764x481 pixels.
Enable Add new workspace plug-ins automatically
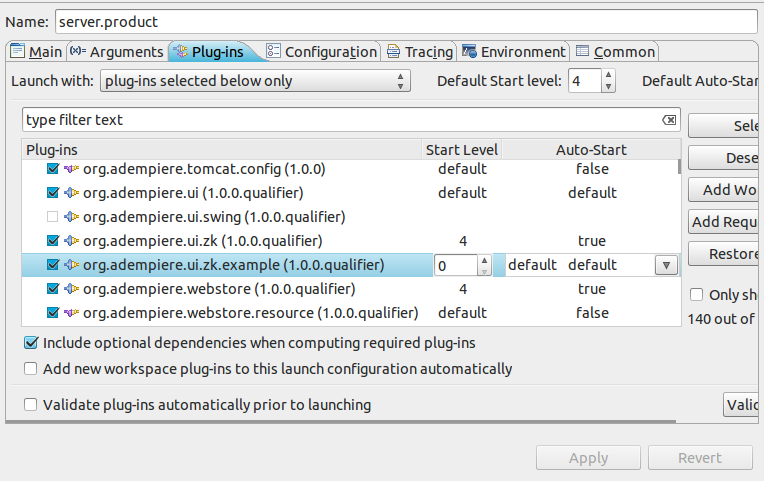click(x=31, y=369)
